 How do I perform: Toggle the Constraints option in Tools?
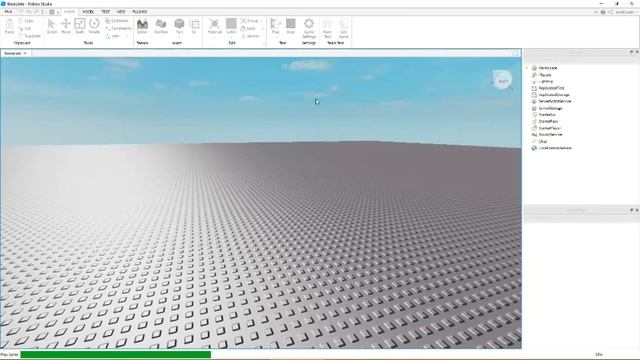click(x=118, y=29)
